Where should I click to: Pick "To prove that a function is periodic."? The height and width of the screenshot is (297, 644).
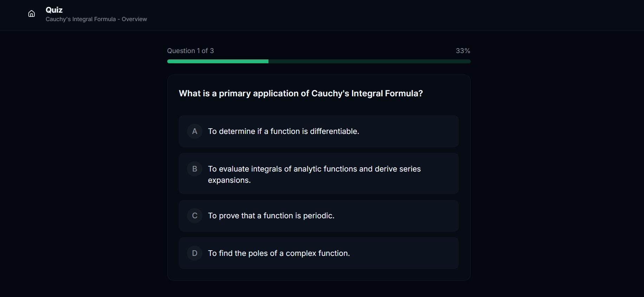tap(271, 216)
